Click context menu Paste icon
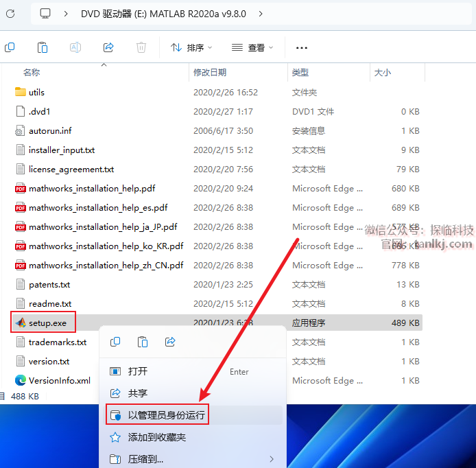This screenshot has height=468, width=476. click(143, 342)
